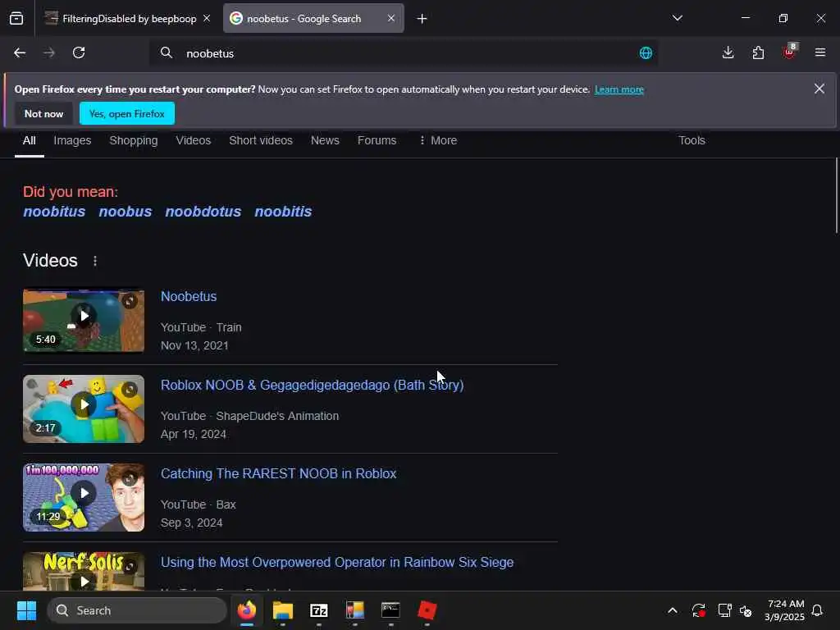Switch to Images results
The image size is (840, 630).
72,140
